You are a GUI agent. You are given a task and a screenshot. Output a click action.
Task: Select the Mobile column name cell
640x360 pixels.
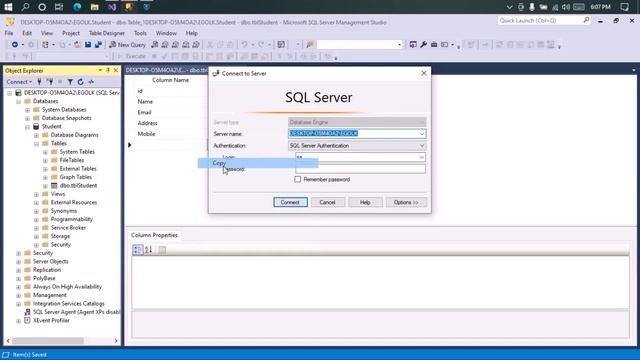[x=170, y=134]
